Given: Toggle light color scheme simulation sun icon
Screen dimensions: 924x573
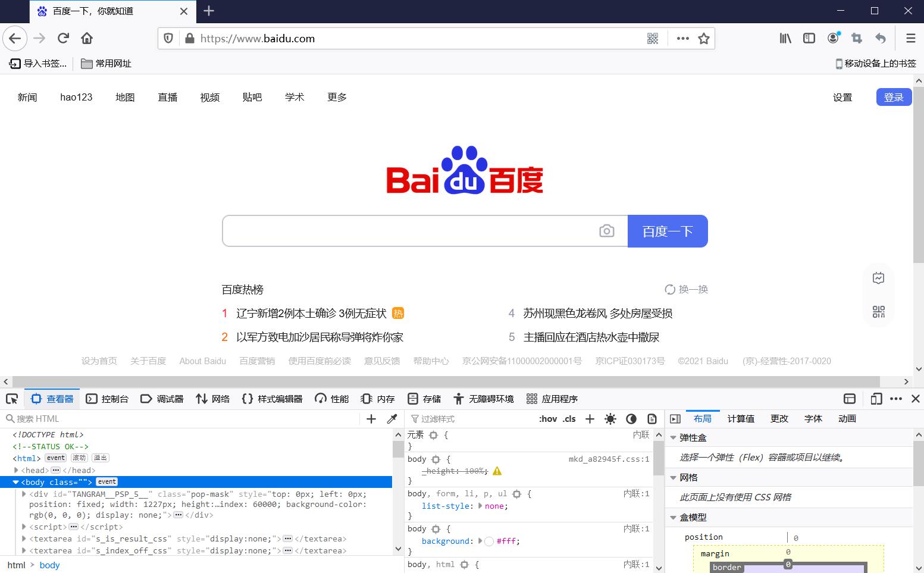Looking at the screenshot, I should pos(610,419).
